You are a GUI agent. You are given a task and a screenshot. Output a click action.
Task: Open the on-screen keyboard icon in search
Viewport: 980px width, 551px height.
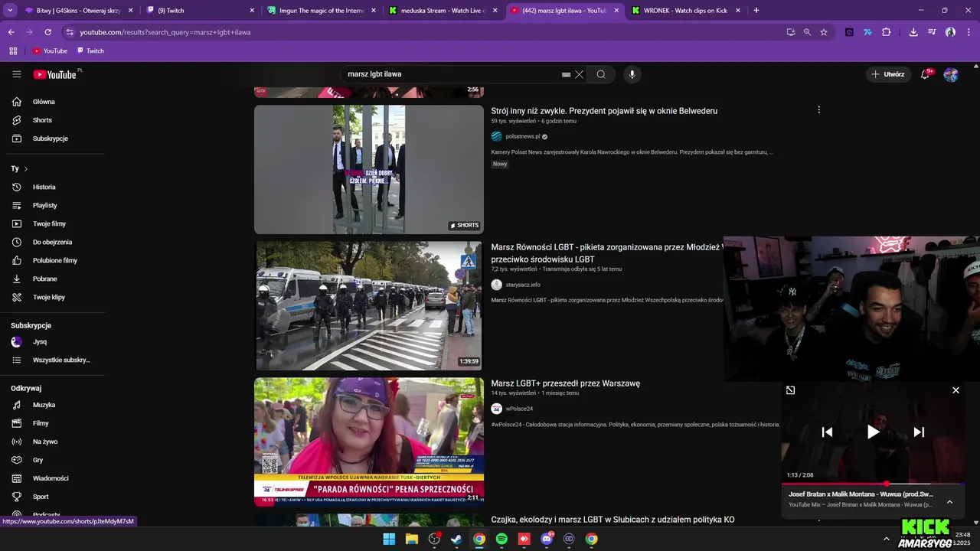tap(566, 74)
